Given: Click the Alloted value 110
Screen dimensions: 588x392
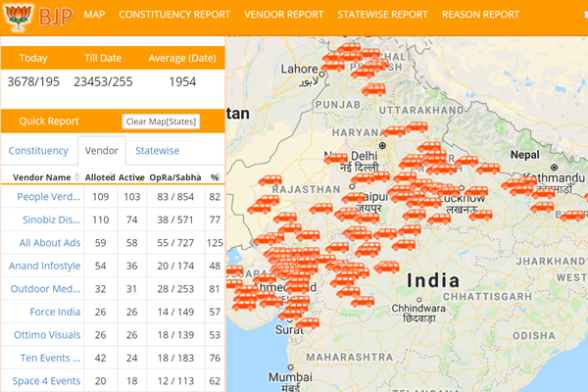Looking at the screenshot, I should [x=101, y=220].
